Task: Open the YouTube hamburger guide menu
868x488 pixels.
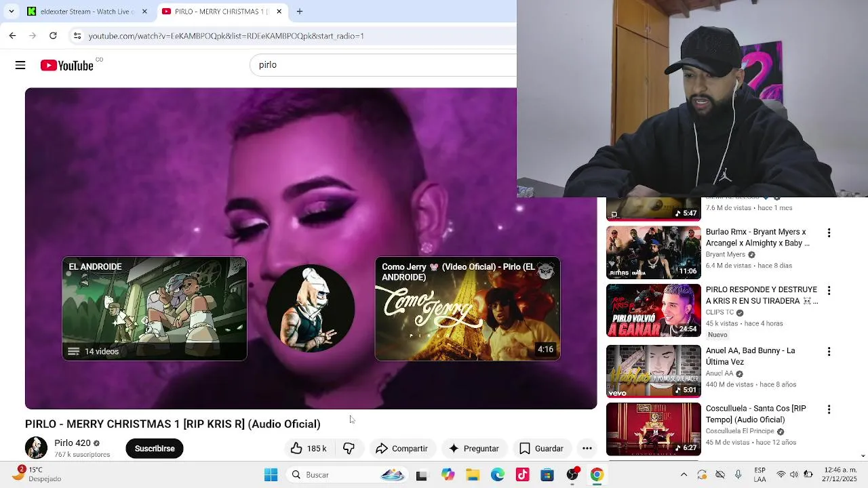Action: [x=20, y=65]
